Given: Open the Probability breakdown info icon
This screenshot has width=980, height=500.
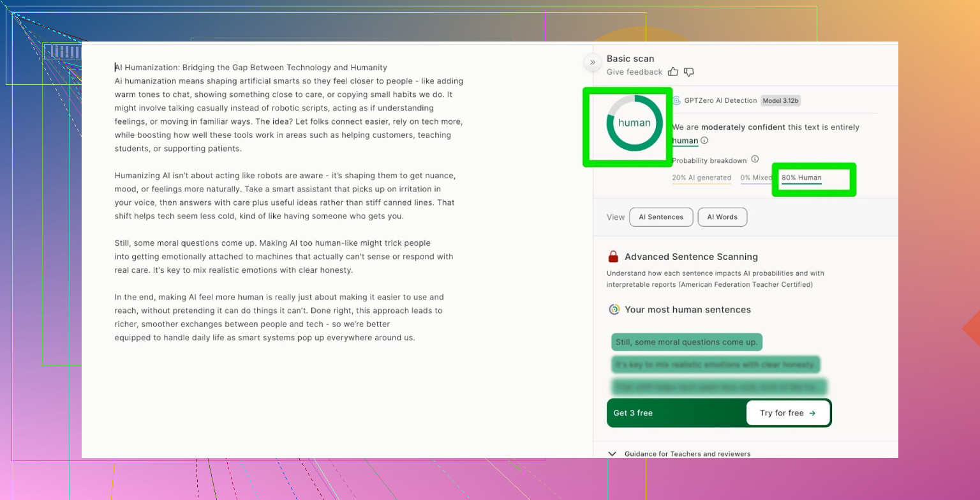Looking at the screenshot, I should coord(755,159).
